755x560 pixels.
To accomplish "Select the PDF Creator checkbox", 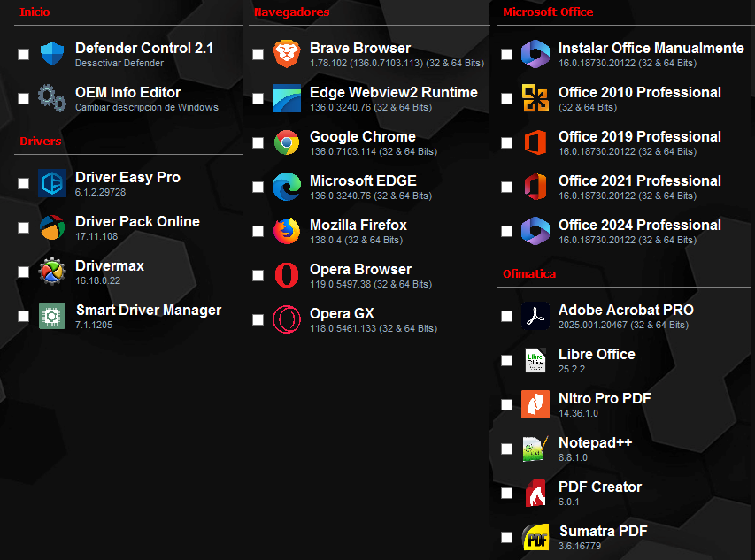I will pos(506,494).
